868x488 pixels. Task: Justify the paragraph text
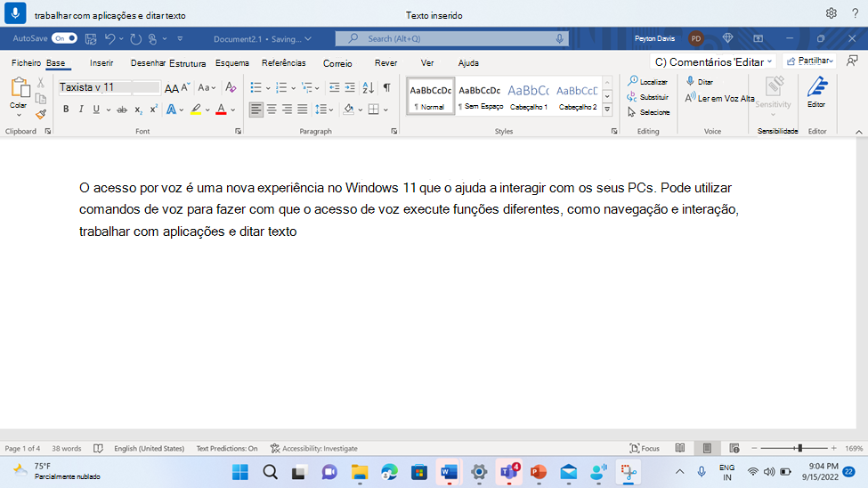(x=303, y=110)
